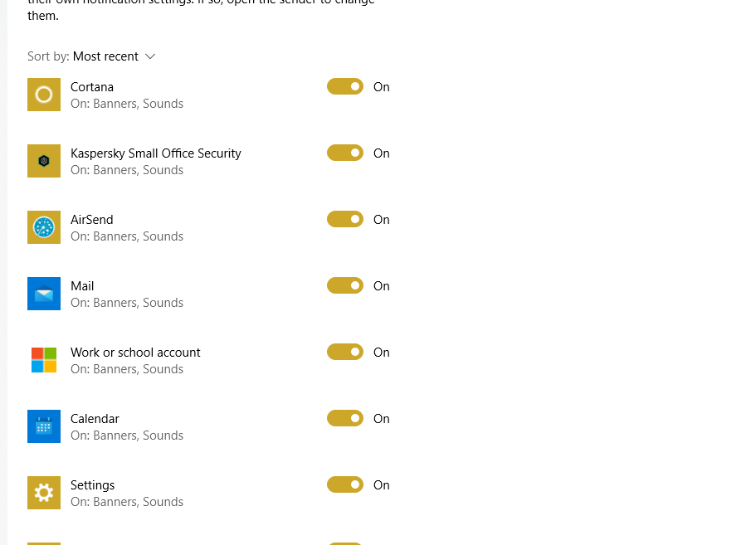The height and width of the screenshot is (545, 756).
Task: Change the sort order selection
Action: pyautogui.click(x=114, y=56)
